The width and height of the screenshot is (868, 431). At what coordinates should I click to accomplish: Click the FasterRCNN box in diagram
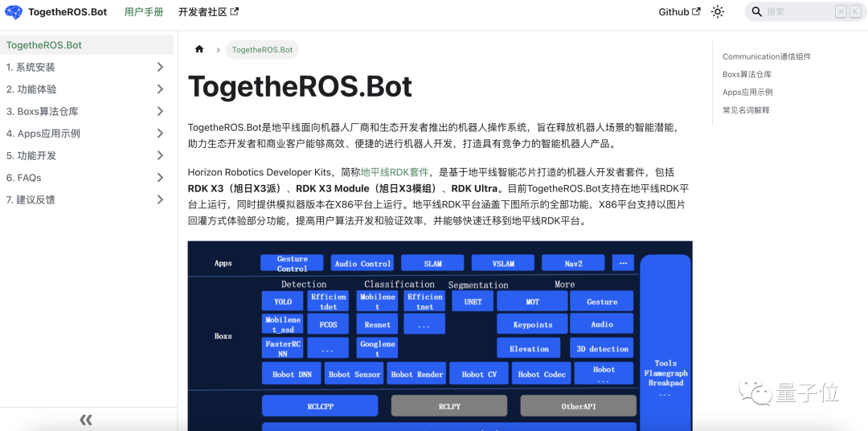[283, 348]
